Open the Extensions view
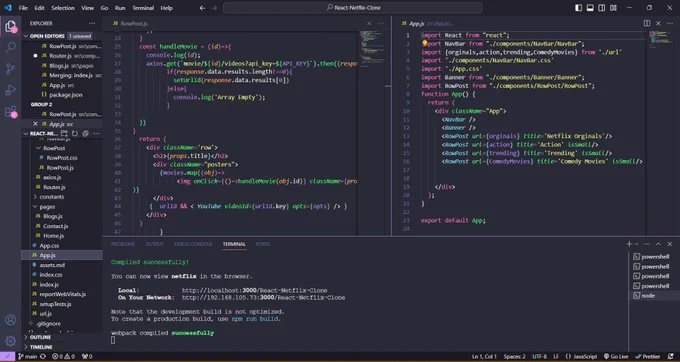The height and width of the screenshot is (362, 680). [10, 112]
